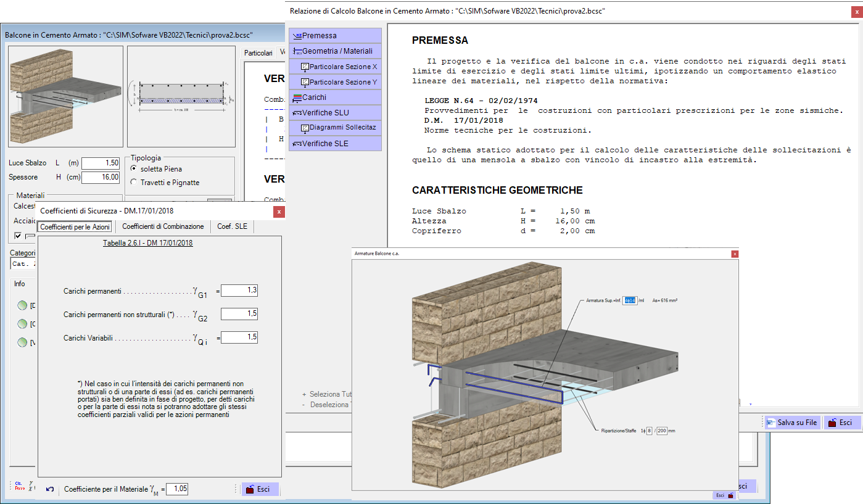Switch to Coefficienti di Combinazione tab
This screenshot has height=504, width=863.
click(x=163, y=226)
